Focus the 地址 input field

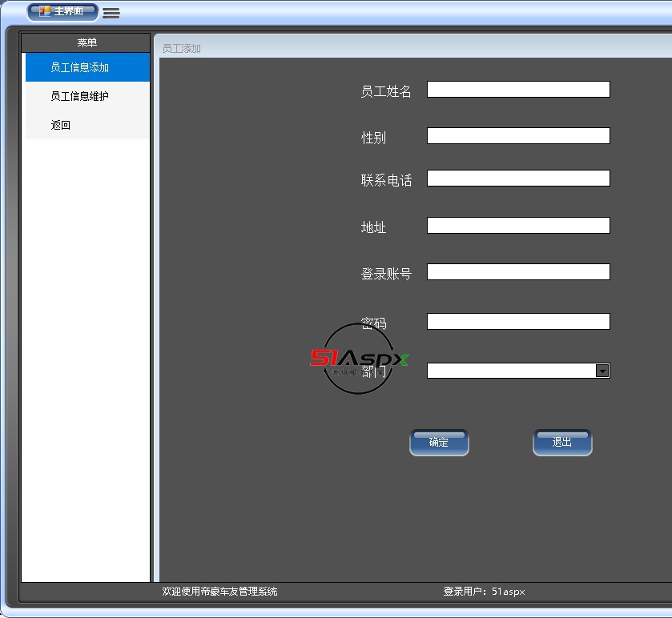pyautogui.click(x=518, y=225)
